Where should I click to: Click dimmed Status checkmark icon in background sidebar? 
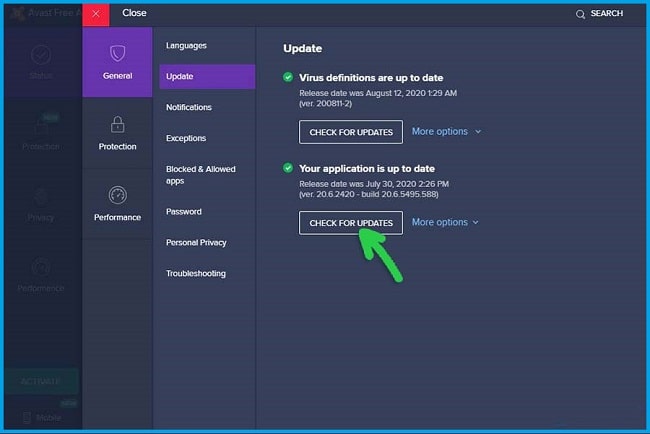(x=41, y=54)
